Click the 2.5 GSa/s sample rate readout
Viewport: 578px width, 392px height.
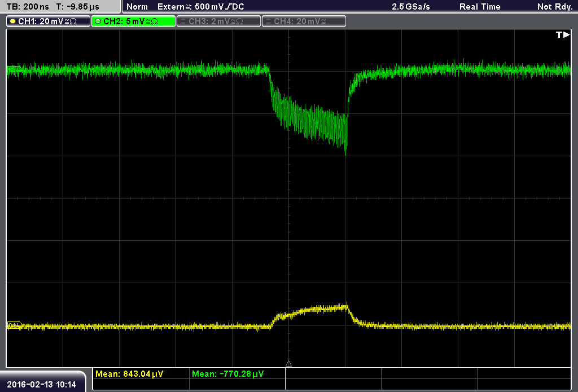(x=411, y=7)
